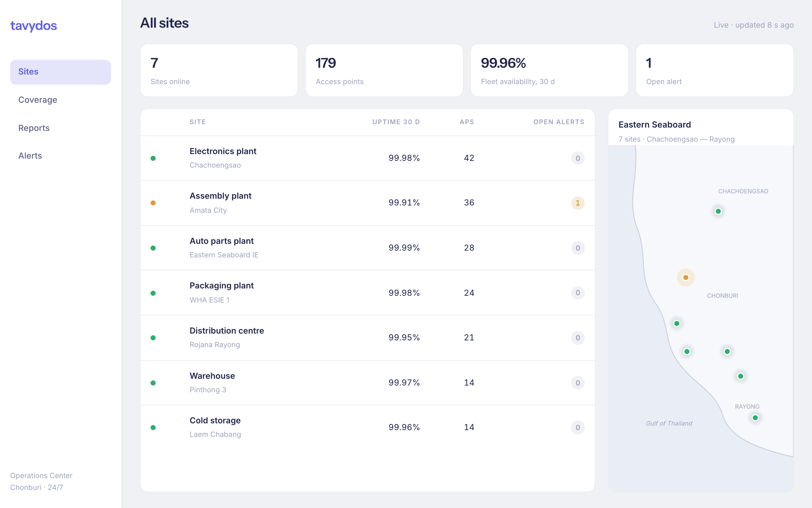Click the 21 APs value
Screen dimensions: 812x508
click(x=469, y=337)
